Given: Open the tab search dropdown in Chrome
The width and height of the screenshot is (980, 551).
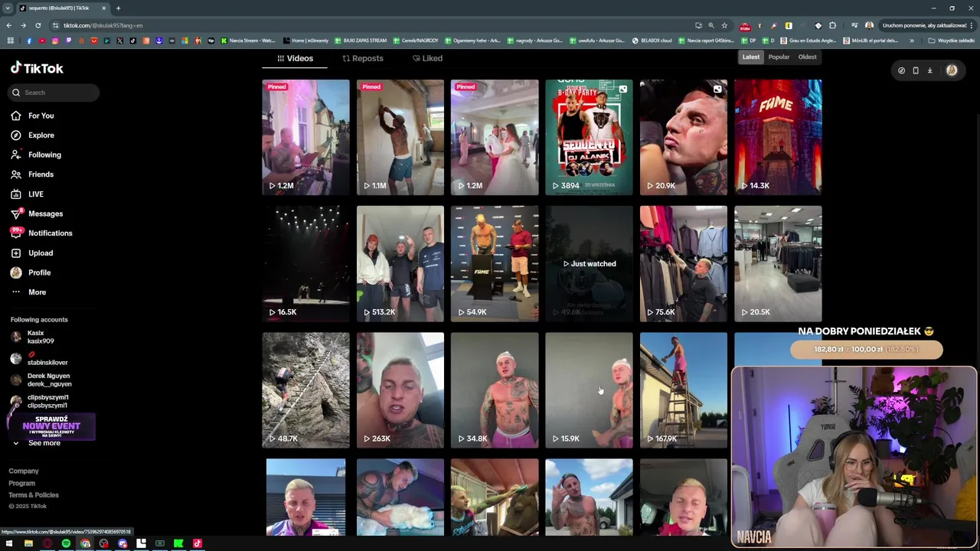Looking at the screenshot, I should pos(8,8).
